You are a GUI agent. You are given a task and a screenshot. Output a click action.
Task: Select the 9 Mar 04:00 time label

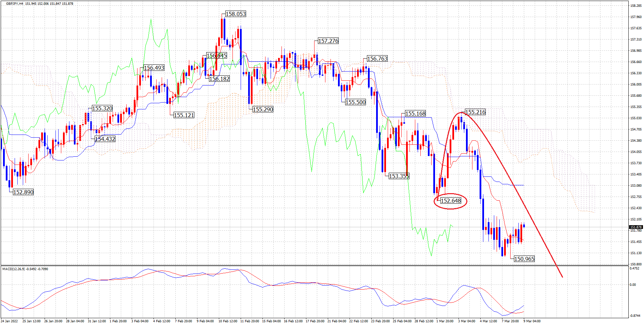pos(532,321)
